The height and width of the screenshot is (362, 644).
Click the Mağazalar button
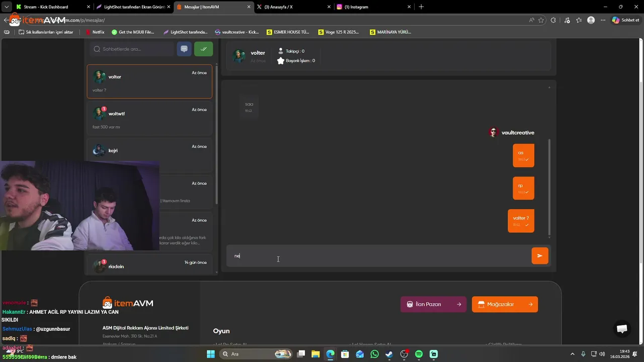coord(505,304)
